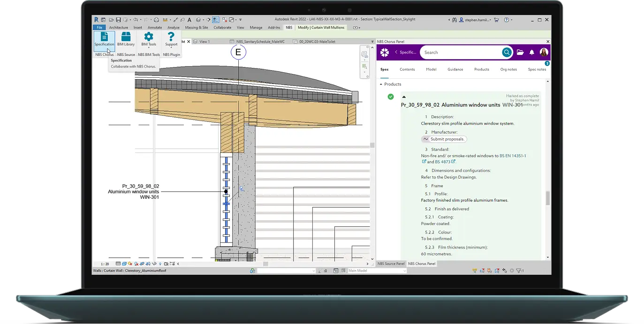This screenshot has width=644, height=324.
Task: Switch to the Architecture ribbon tab
Action: 118,27
